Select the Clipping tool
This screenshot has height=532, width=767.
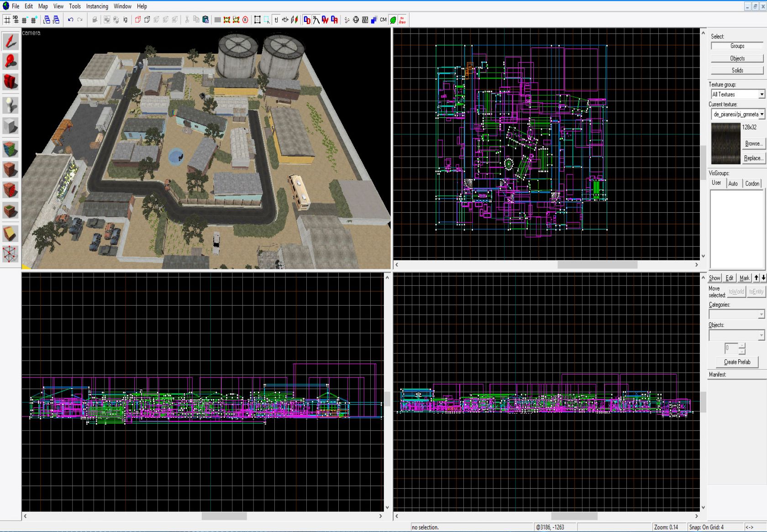(x=11, y=233)
